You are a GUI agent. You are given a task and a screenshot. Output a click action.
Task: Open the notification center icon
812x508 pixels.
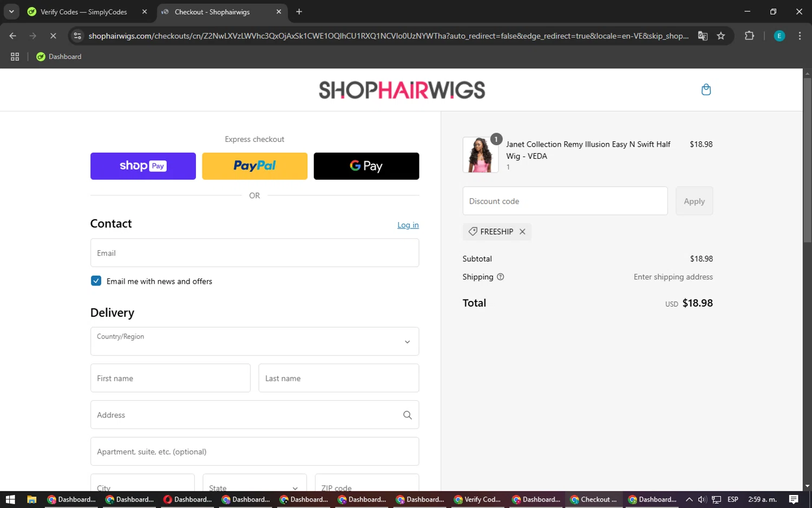(794, 499)
